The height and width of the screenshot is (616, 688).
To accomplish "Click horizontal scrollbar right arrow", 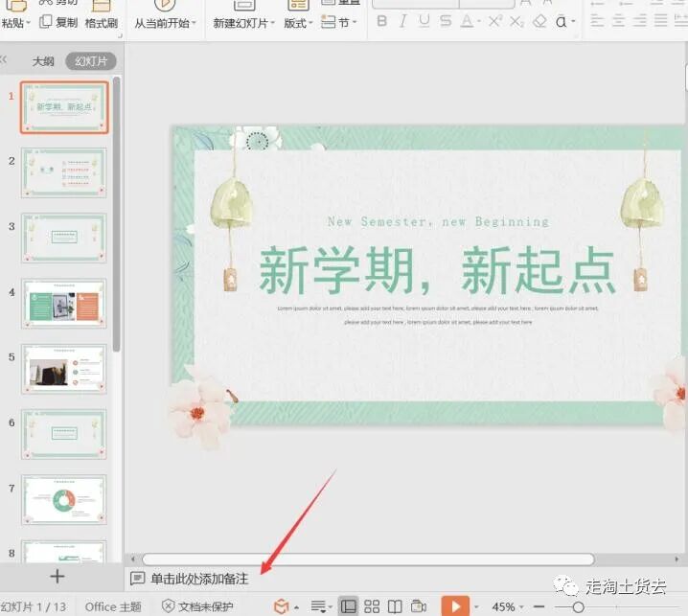I will pos(677,559).
